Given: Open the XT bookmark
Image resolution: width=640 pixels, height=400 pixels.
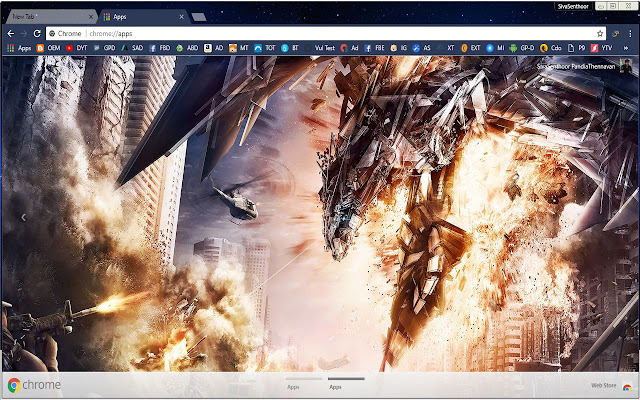Looking at the screenshot, I should [x=445, y=48].
